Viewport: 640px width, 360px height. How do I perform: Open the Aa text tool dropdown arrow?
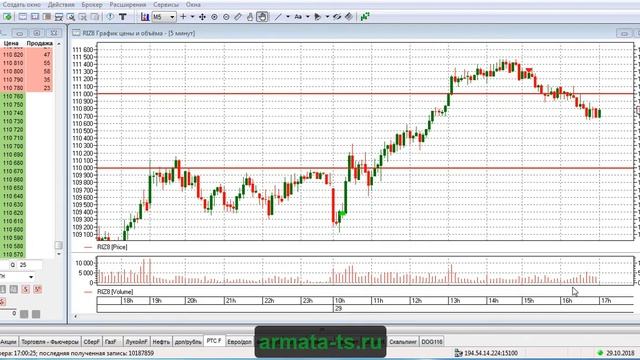pos(307,17)
